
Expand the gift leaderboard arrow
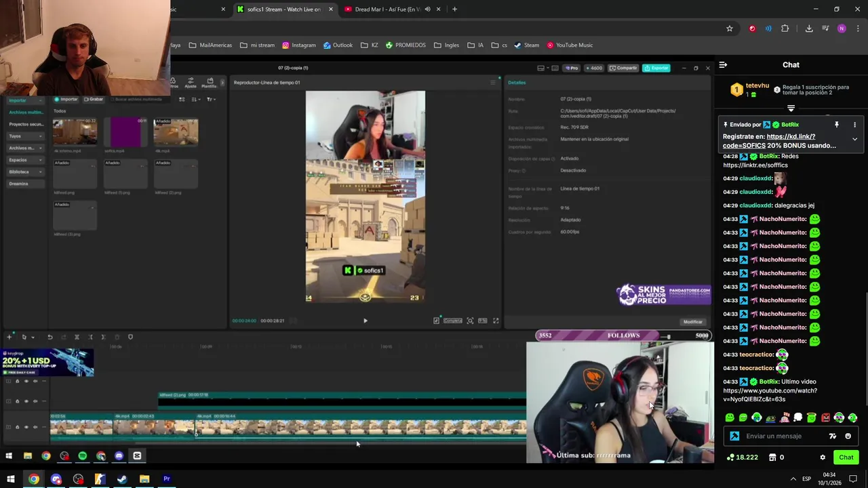click(x=791, y=108)
